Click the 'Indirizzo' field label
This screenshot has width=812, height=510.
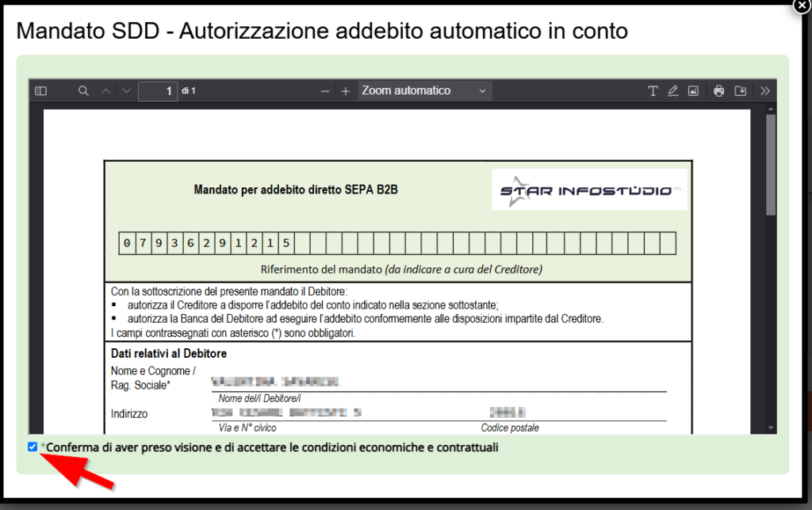pos(129,414)
